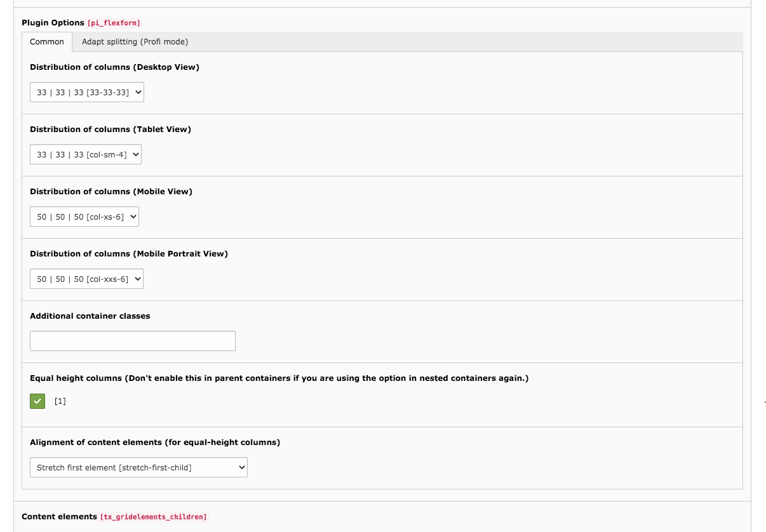This screenshot has height=532, width=766.
Task: Click the Distribution of columns (Desktop View) label
Action: (114, 67)
